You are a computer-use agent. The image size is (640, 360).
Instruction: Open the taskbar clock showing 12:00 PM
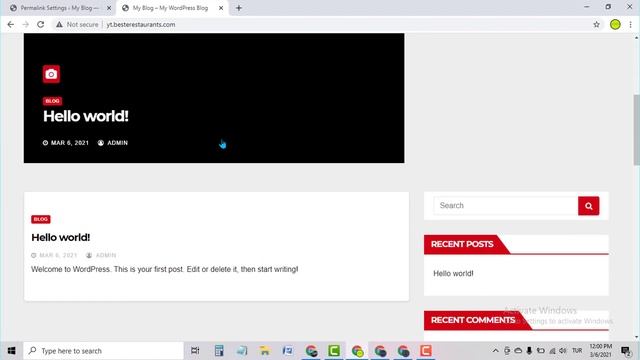point(600,351)
